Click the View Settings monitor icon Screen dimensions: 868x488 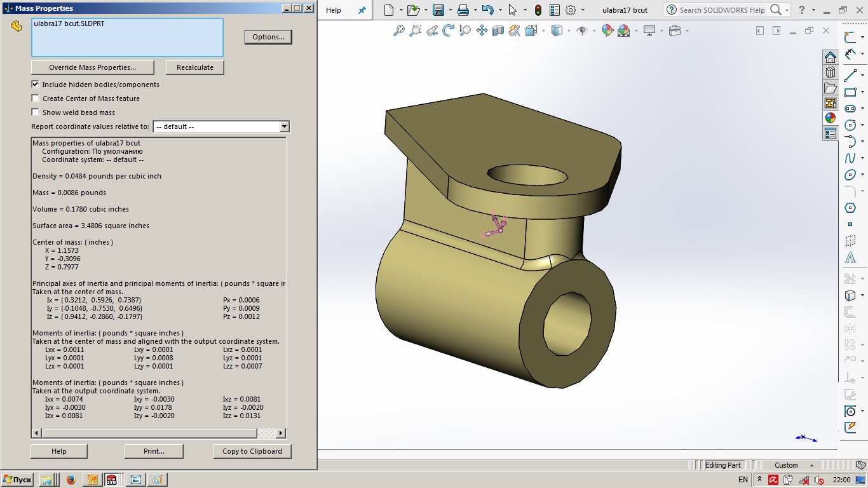[649, 30]
